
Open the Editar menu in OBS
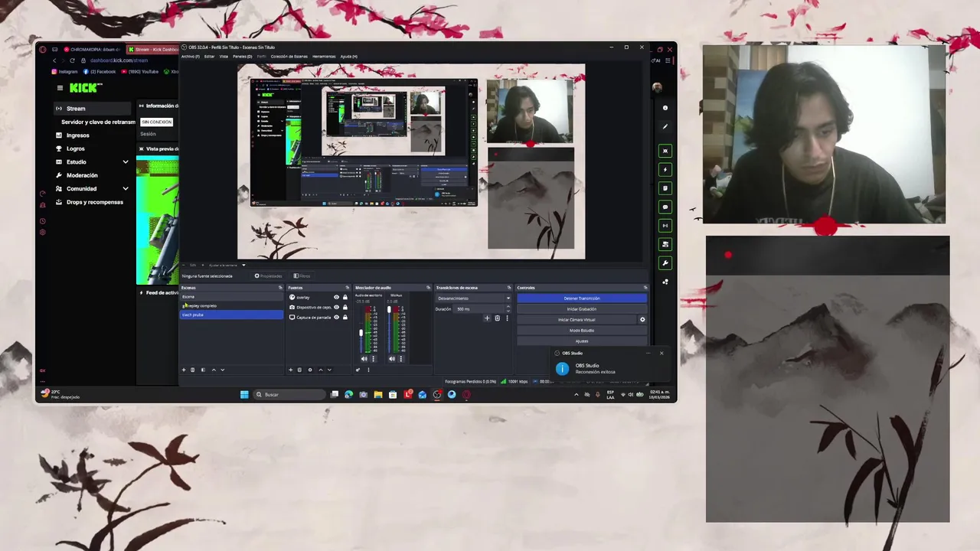click(x=209, y=56)
